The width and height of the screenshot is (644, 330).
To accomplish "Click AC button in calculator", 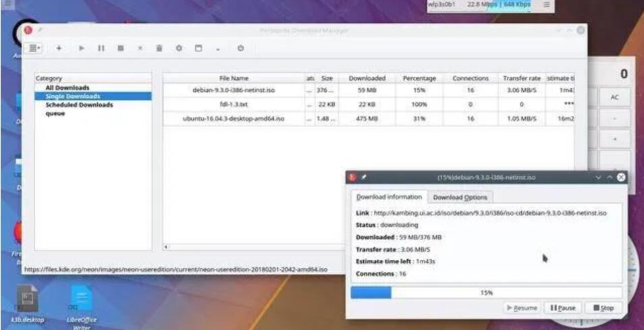I will (614, 97).
